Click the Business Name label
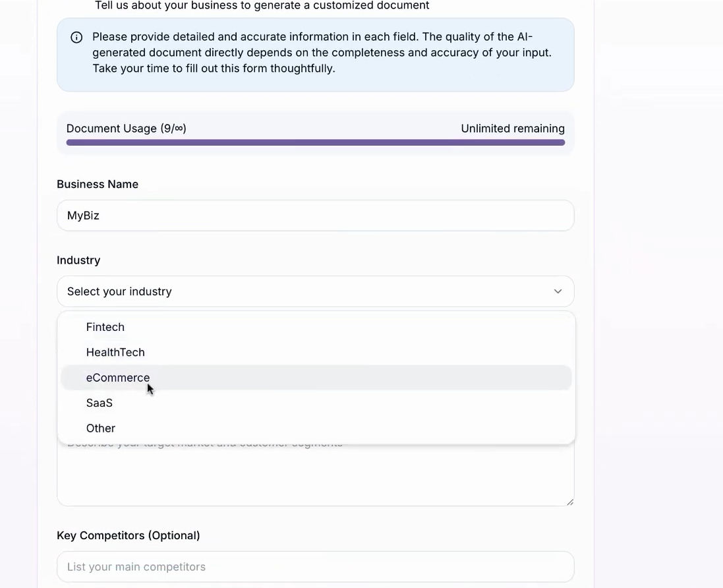Image resolution: width=723 pixels, height=588 pixels. tap(97, 184)
